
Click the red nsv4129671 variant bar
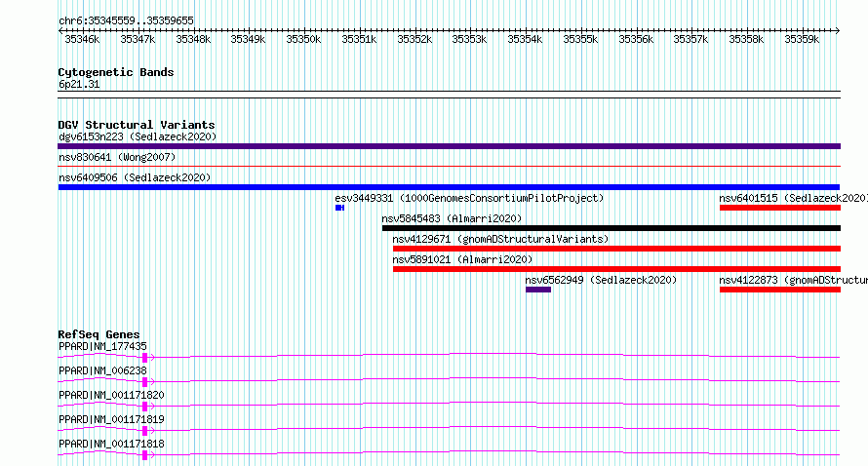(x=616, y=249)
